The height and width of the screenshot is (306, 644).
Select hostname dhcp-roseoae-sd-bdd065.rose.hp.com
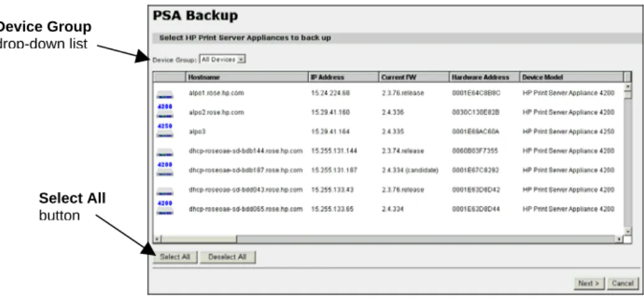pyautogui.click(x=246, y=209)
